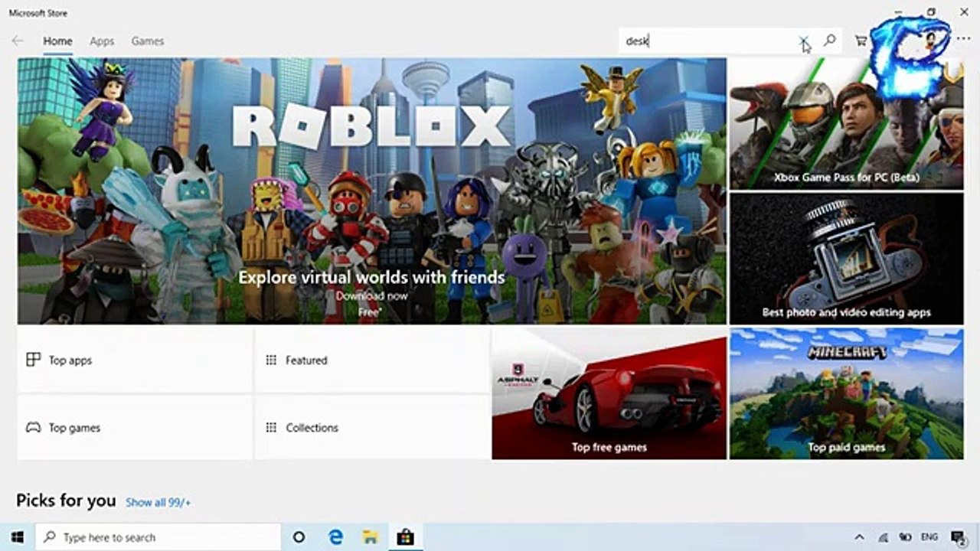This screenshot has height=551, width=980.
Task: Open the Collections tile
Action: (x=372, y=428)
